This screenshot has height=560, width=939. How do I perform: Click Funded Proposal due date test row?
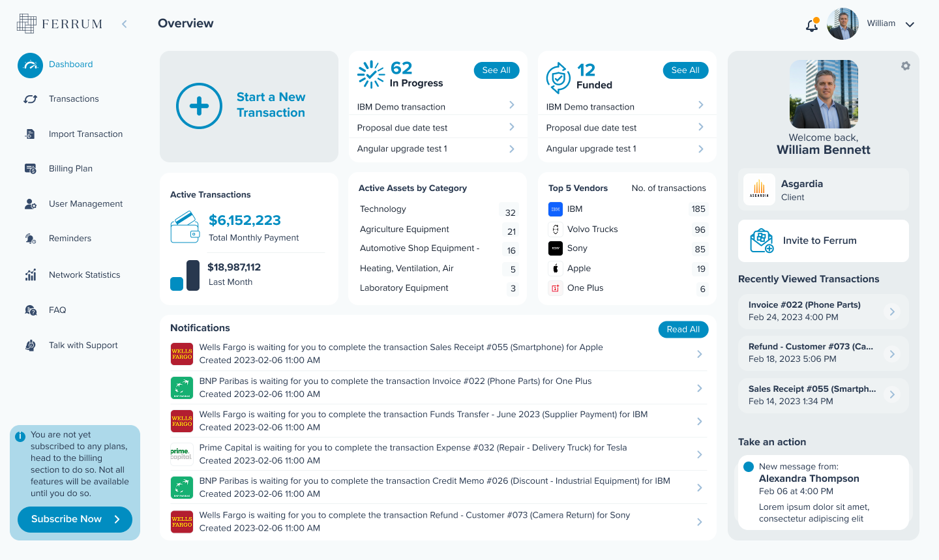point(627,128)
